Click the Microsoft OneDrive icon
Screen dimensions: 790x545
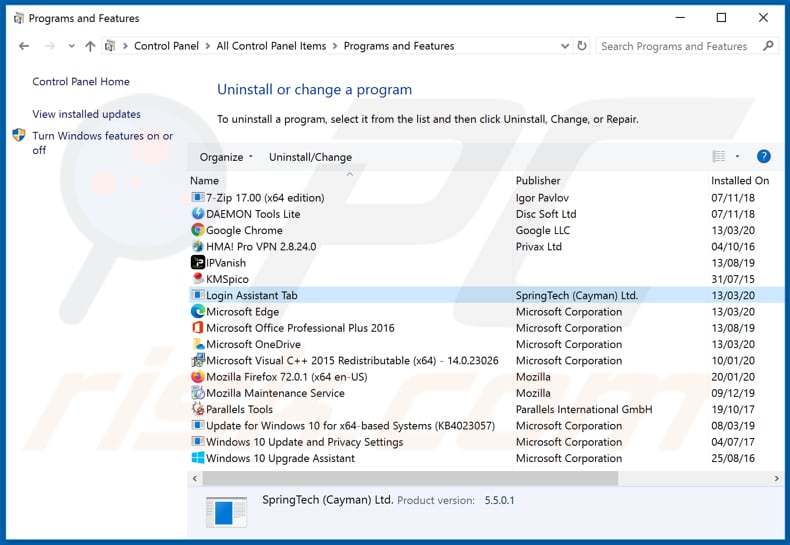198,344
